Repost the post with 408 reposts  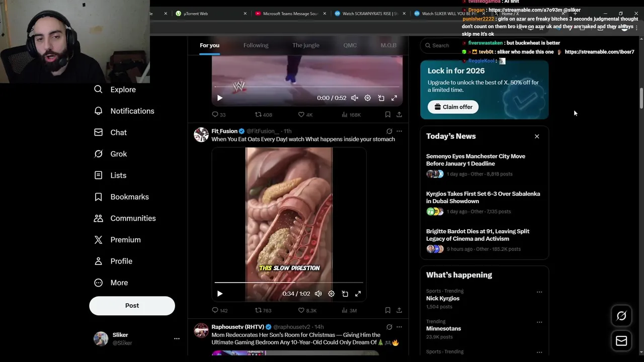click(264, 115)
